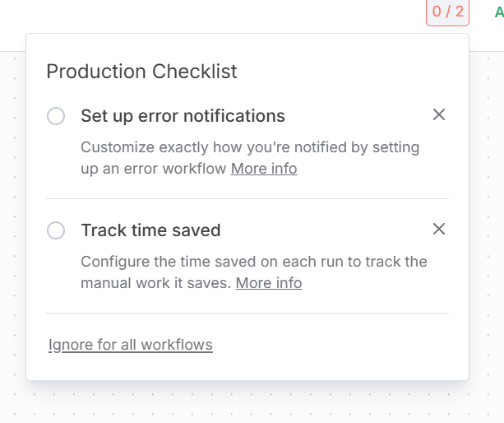The image size is (504, 423).
Task: Click the "Production Checklist" heading
Action: pos(141,72)
